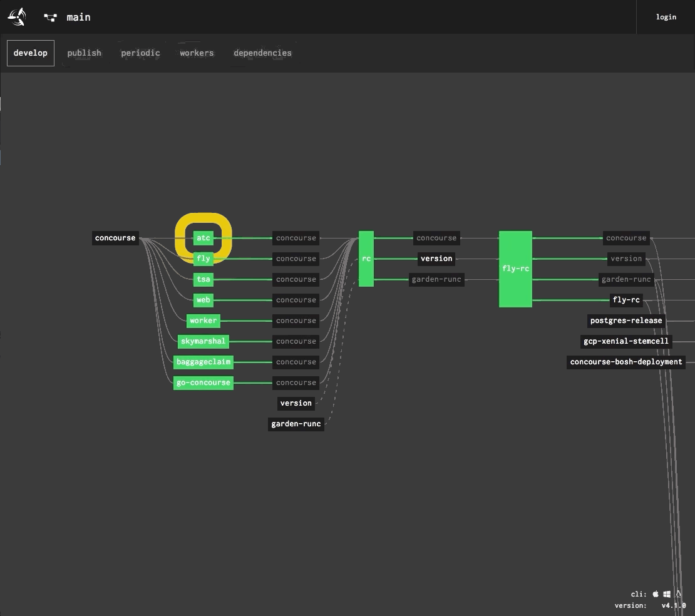Click the login link
The width and height of the screenshot is (695, 616).
666,17
